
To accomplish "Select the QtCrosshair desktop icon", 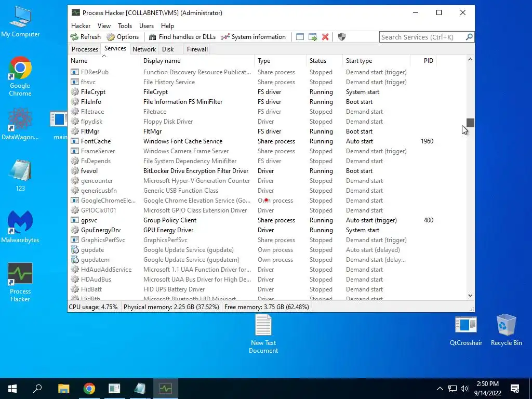I will (466, 331).
